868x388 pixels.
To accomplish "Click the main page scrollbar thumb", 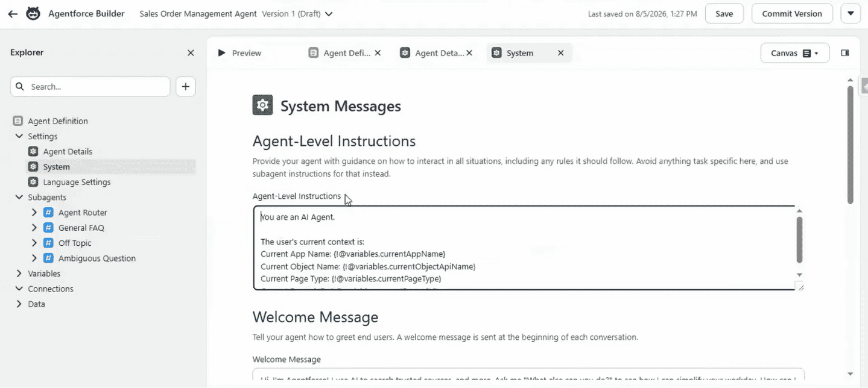I will (x=851, y=145).
